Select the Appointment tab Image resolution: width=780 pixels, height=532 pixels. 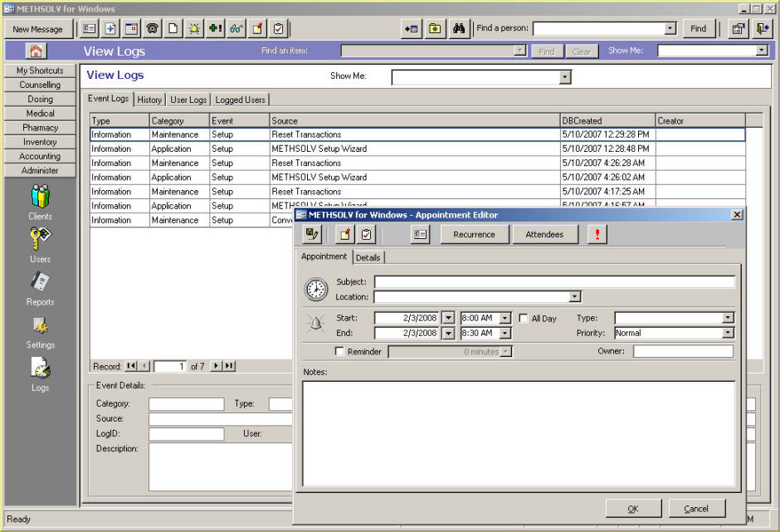click(x=324, y=256)
